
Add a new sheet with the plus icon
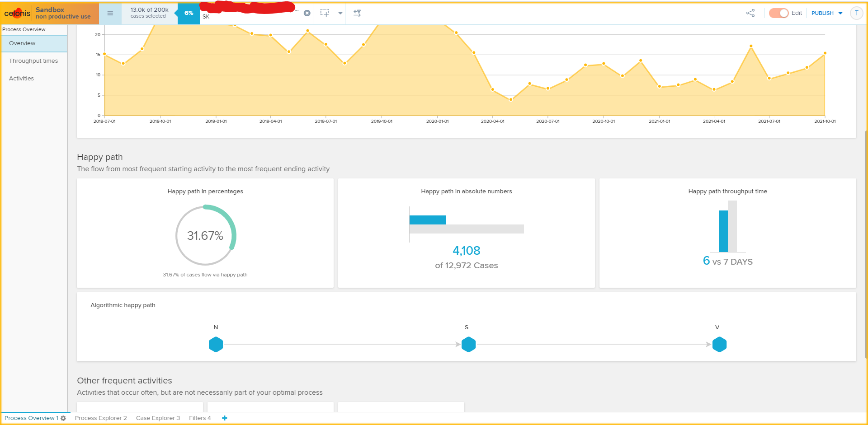coord(224,418)
